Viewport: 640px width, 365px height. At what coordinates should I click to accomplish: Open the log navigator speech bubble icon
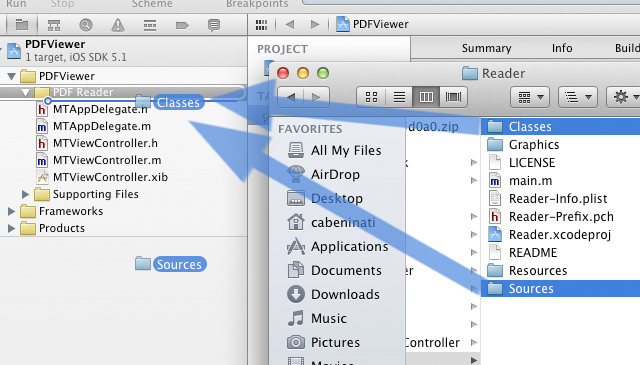click(213, 25)
